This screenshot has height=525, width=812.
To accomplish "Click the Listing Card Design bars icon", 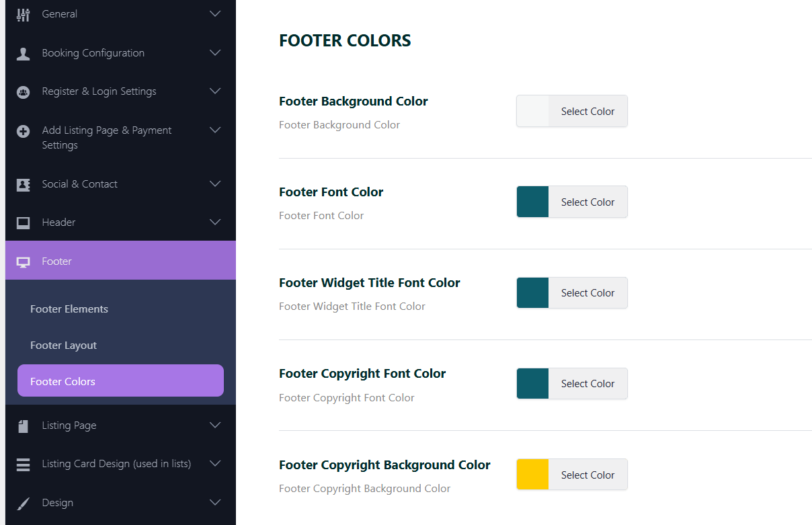I will click(x=24, y=465).
